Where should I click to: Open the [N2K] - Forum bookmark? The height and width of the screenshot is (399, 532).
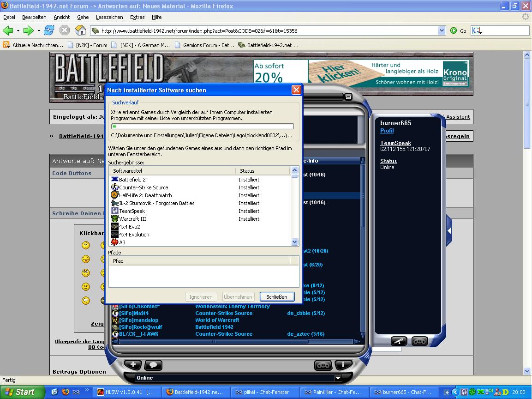coord(88,45)
